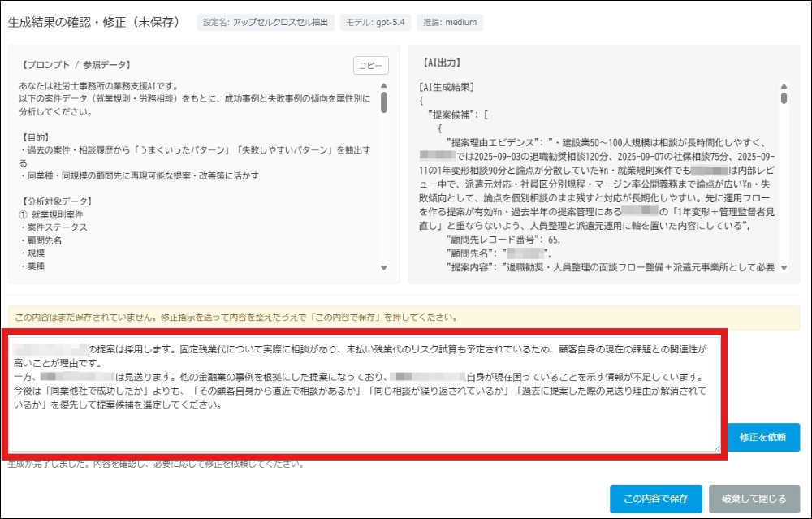The image size is (812, 519).
Task: Click the 修正を依頼 button
Action: 763,437
